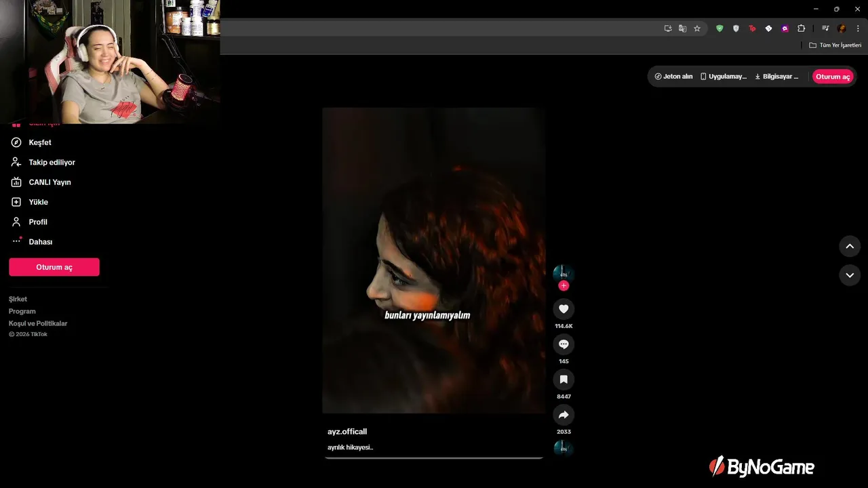Open the Extensions puzzle menu

pyautogui.click(x=802, y=28)
